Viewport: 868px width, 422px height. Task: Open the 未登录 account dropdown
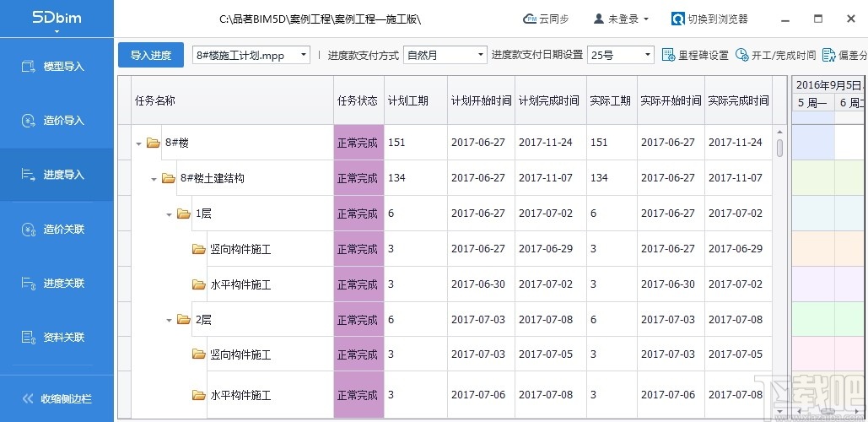point(621,19)
